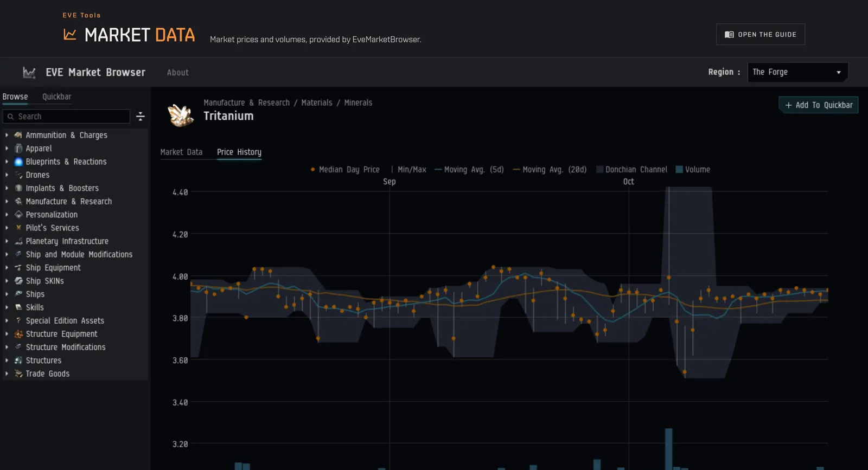Switch to the Browse tab
Image resolution: width=868 pixels, height=470 pixels.
tap(15, 96)
